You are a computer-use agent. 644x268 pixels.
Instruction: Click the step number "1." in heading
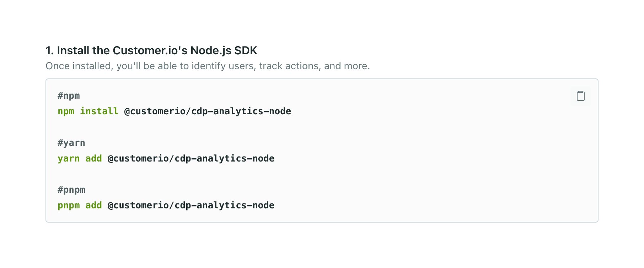[x=49, y=50]
